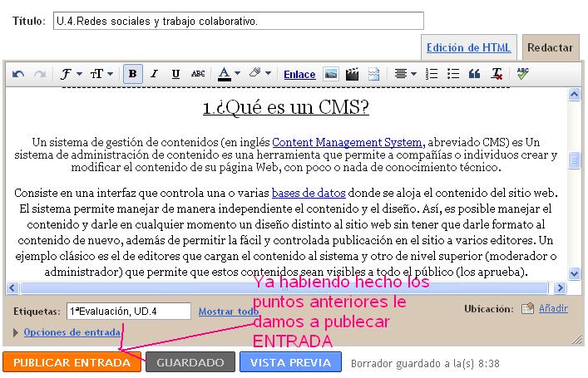Open the font family selector
Image resolution: width=588 pixels, height=378 pixels.
pos(72,74)
